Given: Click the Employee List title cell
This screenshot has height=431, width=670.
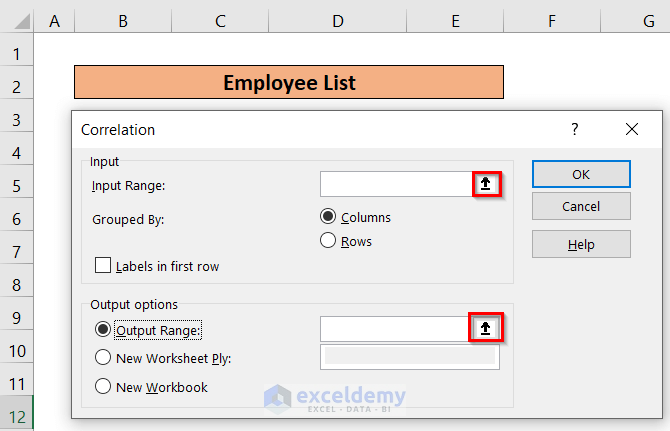Looking at the screenshot, I should coord(289,82).
